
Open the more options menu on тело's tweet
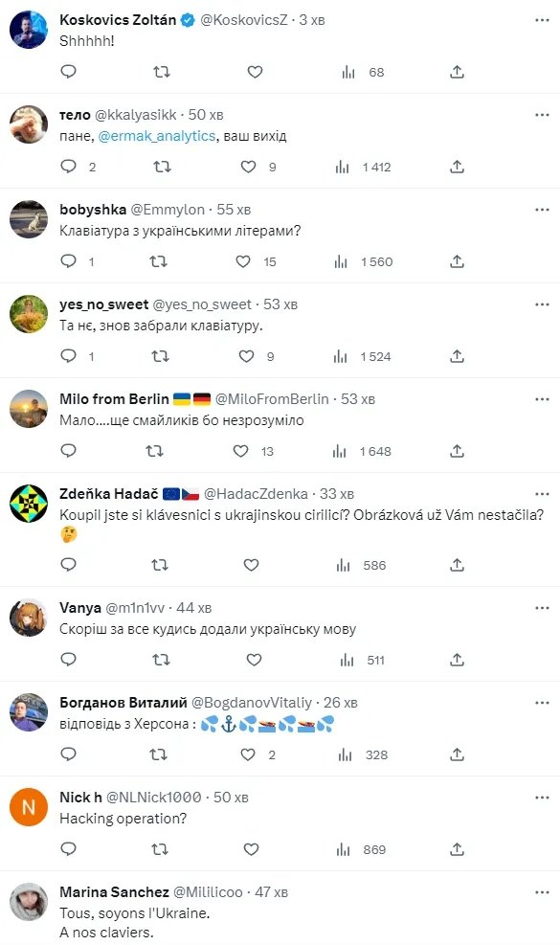[538, 111]
